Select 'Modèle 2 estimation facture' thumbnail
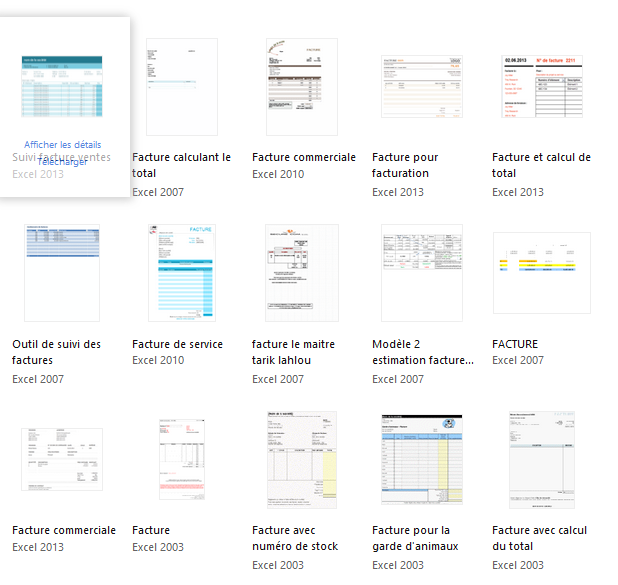618x585 pixels. click(422, 273)
